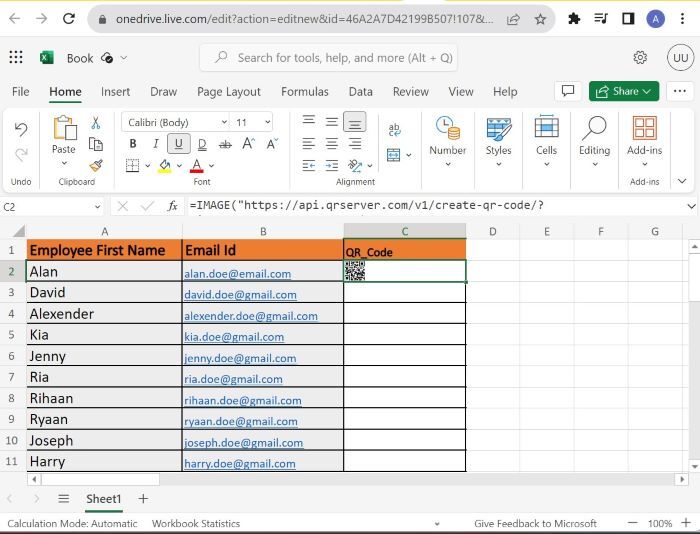Open the Name Box dropdown for C2

pyautogui.click(x=97, y=207)
